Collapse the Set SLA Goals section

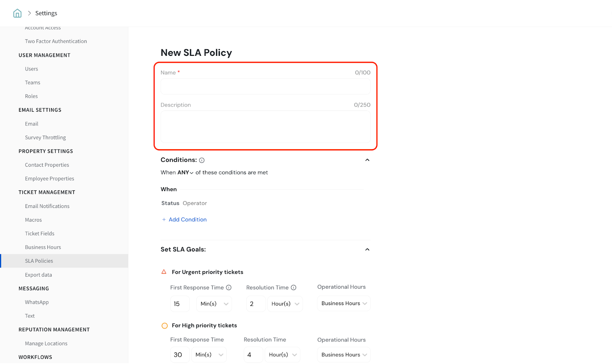click(x=367, y=249)
